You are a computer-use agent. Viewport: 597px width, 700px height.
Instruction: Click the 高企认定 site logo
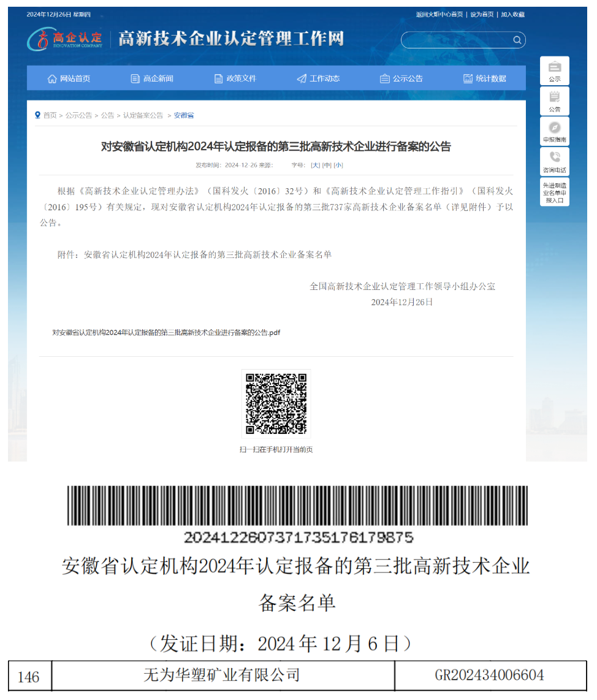click(65, 39)
